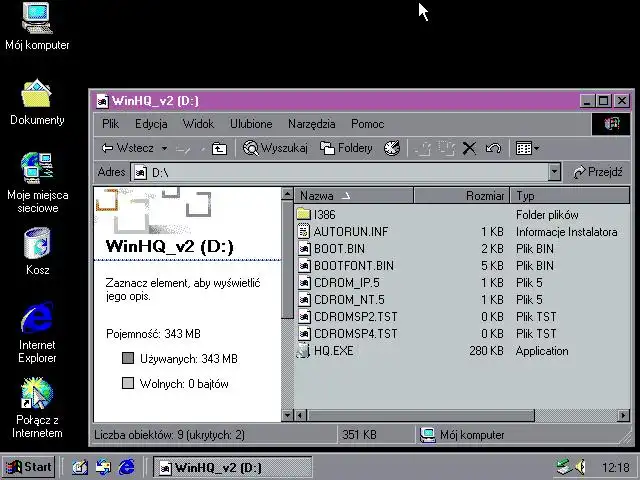Open the Ulubione menu
The image size is (640, 480).
pyautogui.click(x=251, y=124)
